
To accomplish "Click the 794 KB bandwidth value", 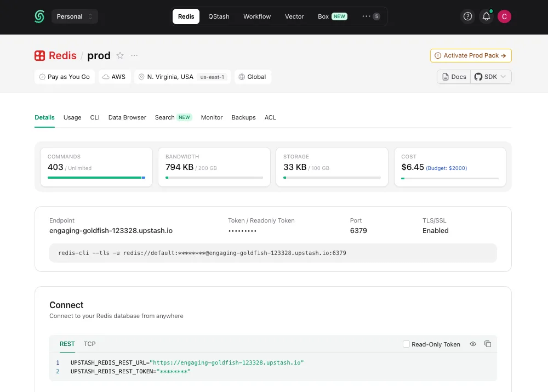I will point(179,167).
